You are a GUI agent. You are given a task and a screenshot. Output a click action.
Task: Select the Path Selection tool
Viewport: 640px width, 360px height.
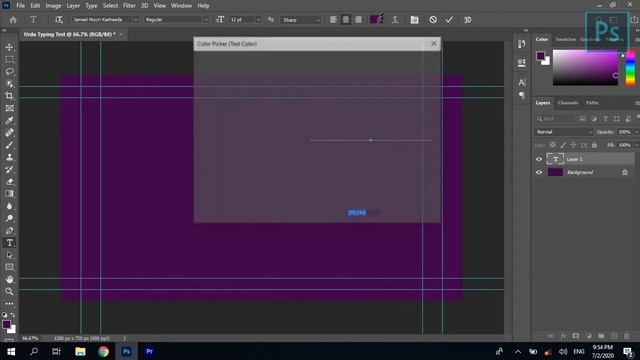point(9,256)
